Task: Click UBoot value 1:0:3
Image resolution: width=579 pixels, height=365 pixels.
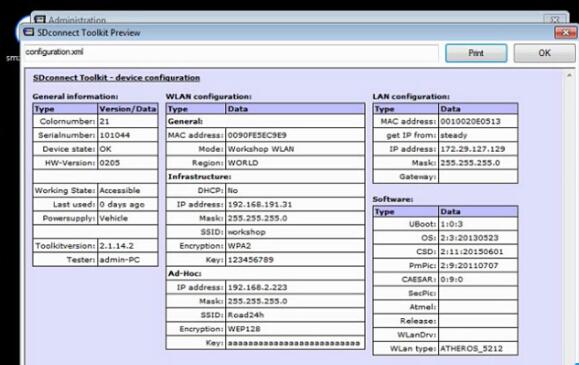Action: pos(451,224)
